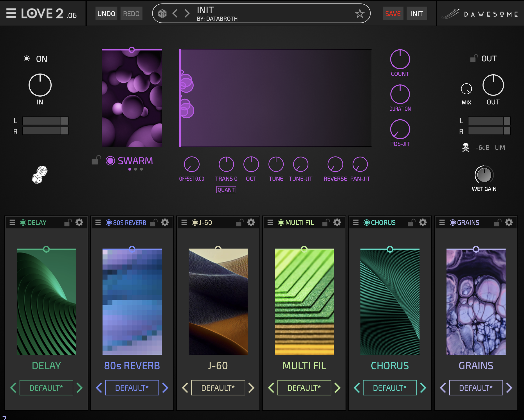Viewport: 524px width, 420px height.
Task: Click the WET GAIN knob
Action: tap(484, 175)
